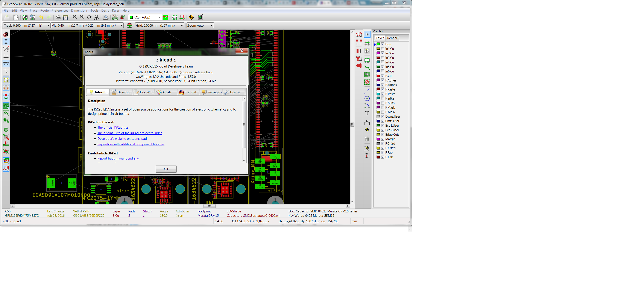The width and height of the screenshot is (644, 301).
Task: Select the Add tracks and vias tool
Action: click(367, 67)
